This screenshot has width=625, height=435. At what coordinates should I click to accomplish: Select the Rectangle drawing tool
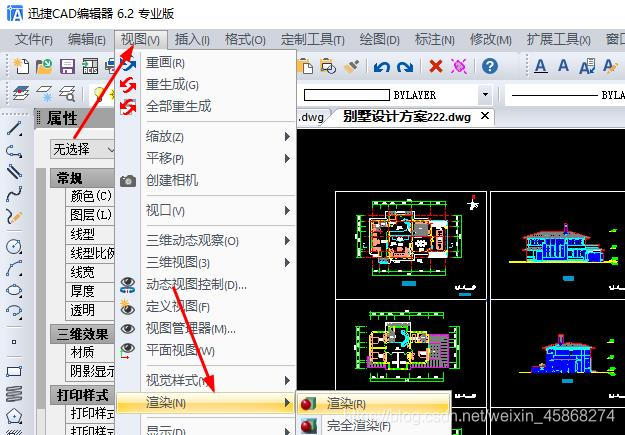[14, 372]
